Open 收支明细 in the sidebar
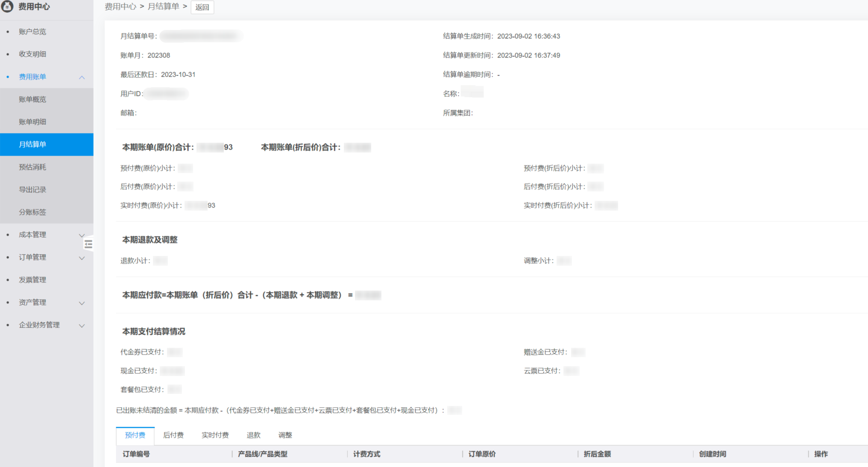Screen dimensions: 868x467 click(32, 54)
